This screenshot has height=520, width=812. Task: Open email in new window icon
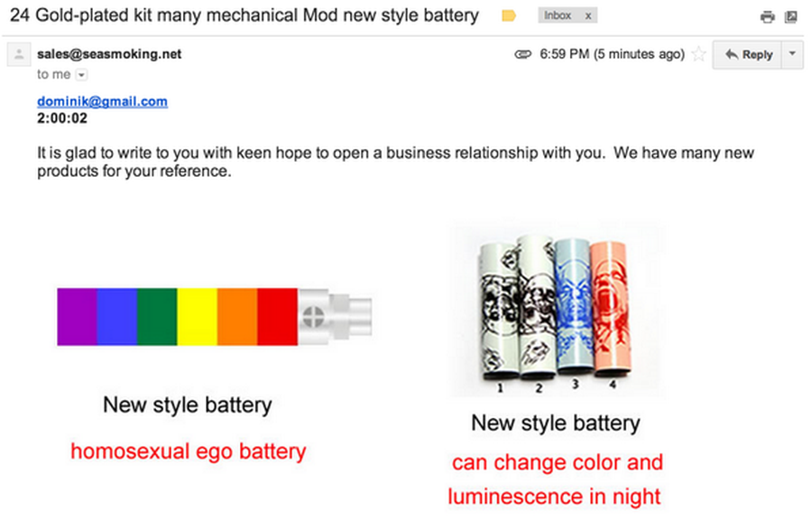791,16
